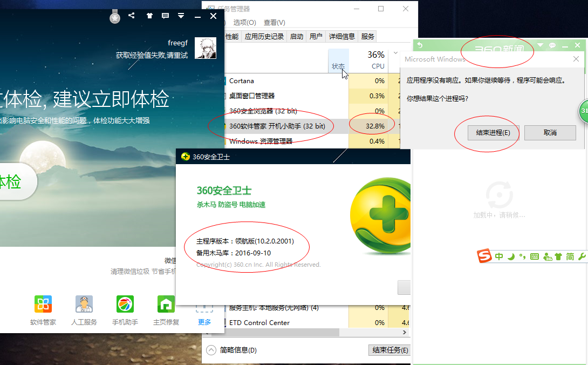Toggle Sogou input between 中 and English

tap(498, 256)
